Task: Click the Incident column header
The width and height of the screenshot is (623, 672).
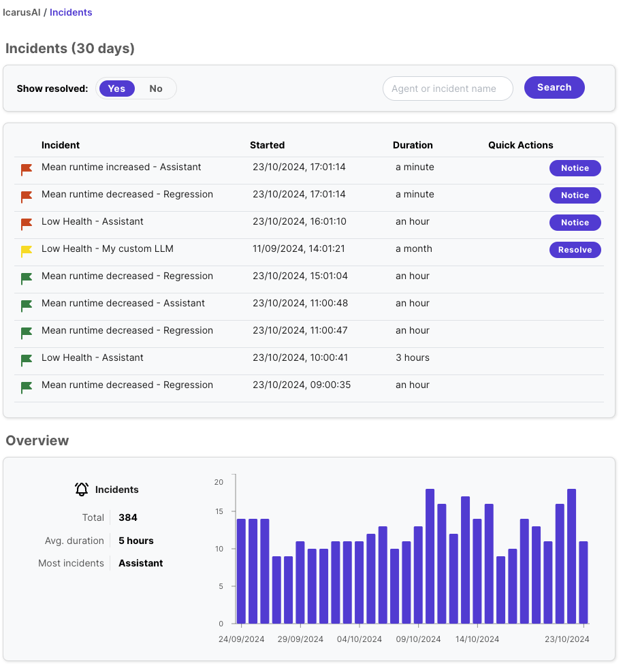Action: point(61,145)
